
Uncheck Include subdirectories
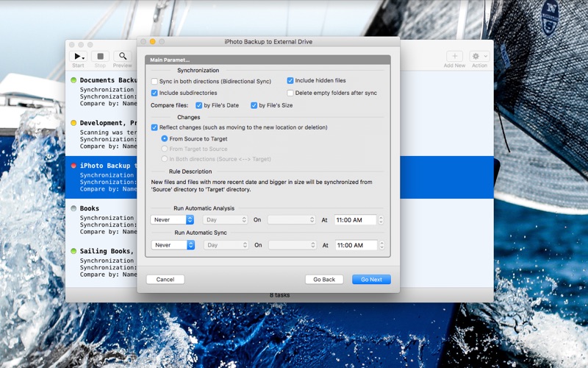154,93
